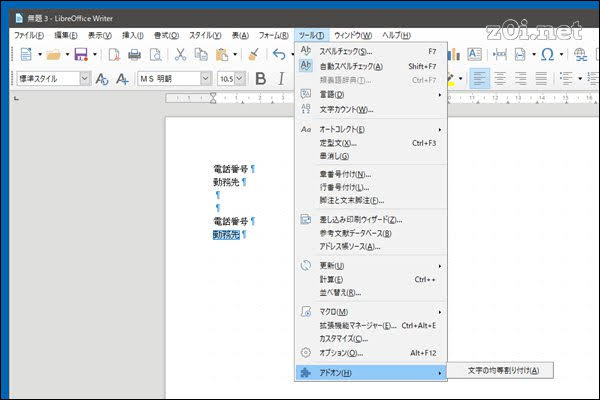Select 定型文 menu entry
Viewport: 600px width, 400px height.
(370, 143)
